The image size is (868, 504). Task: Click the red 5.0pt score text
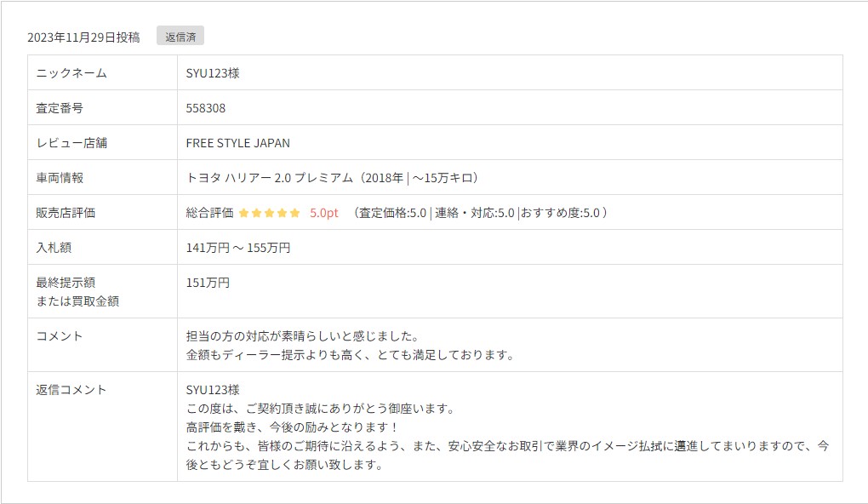point(324,213)
